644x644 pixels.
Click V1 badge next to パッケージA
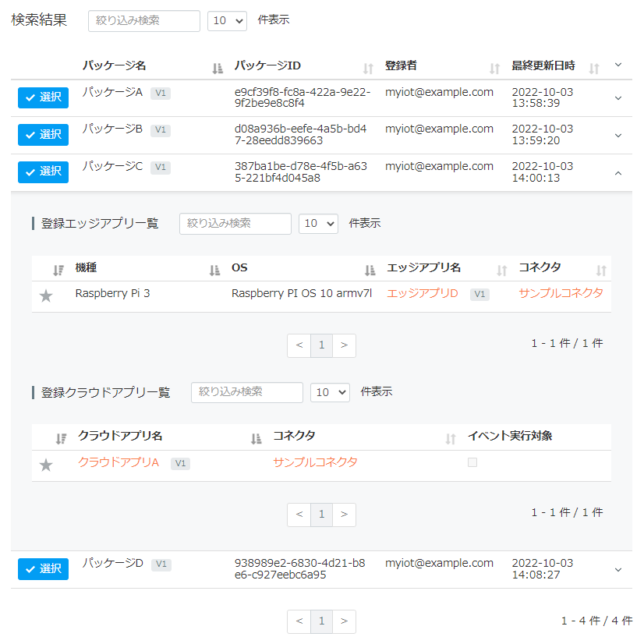pos(161,94)
